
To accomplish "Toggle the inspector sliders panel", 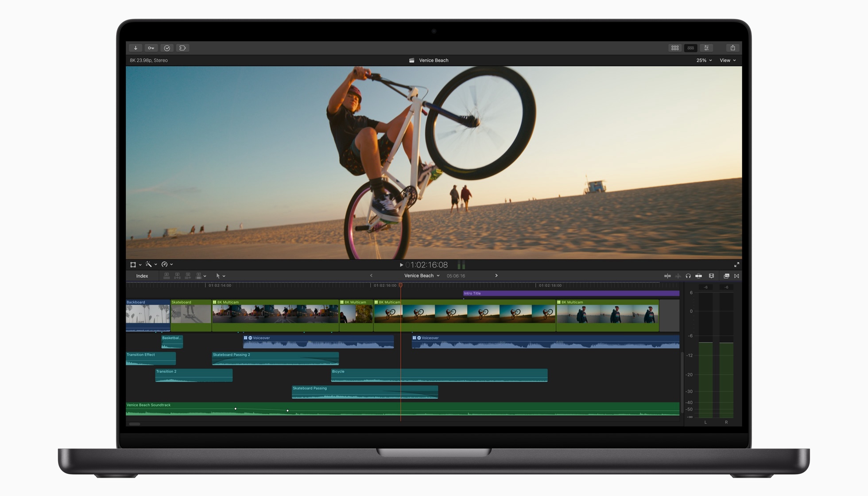I will (x=706, y=48).
